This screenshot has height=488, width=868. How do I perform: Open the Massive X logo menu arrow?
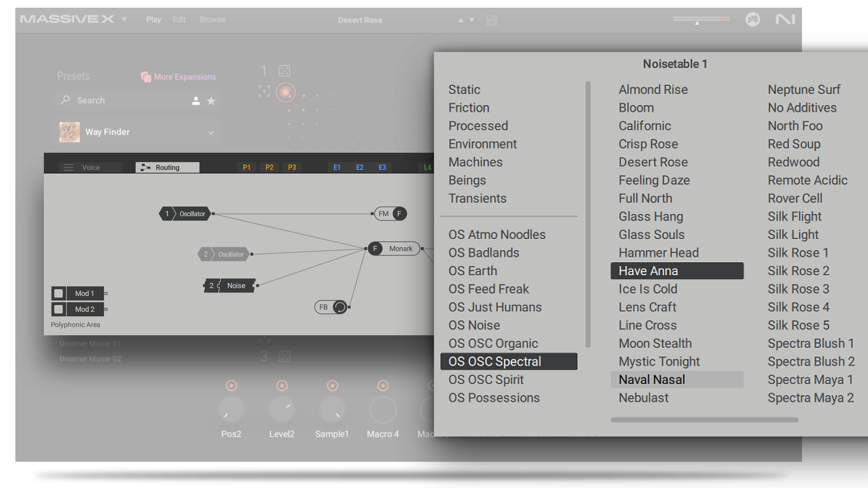[x=124, y=19]
